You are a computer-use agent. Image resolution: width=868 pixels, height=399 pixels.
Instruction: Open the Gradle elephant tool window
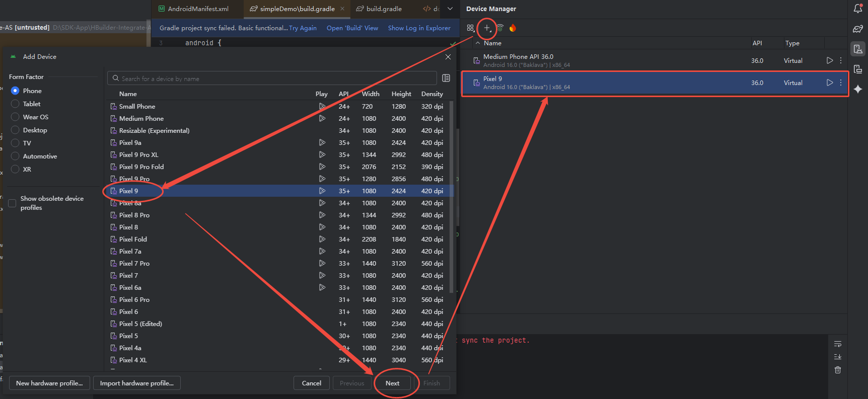[858, 29]
